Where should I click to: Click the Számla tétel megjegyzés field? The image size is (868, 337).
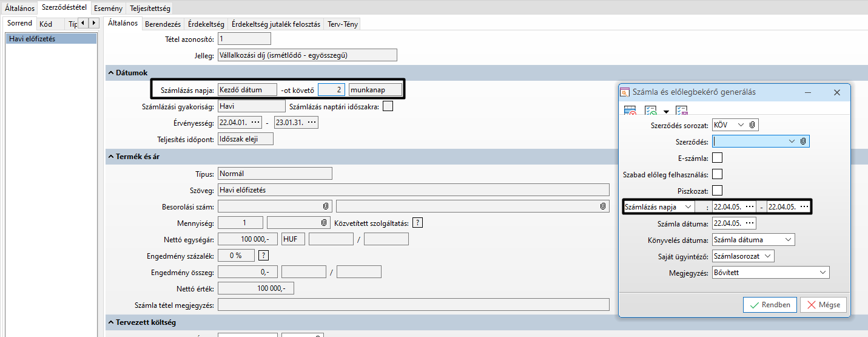click(x=413, y=305)
